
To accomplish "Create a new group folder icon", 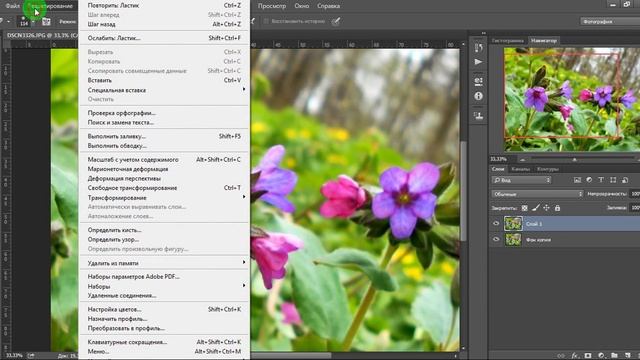I will tap(614, 356).
